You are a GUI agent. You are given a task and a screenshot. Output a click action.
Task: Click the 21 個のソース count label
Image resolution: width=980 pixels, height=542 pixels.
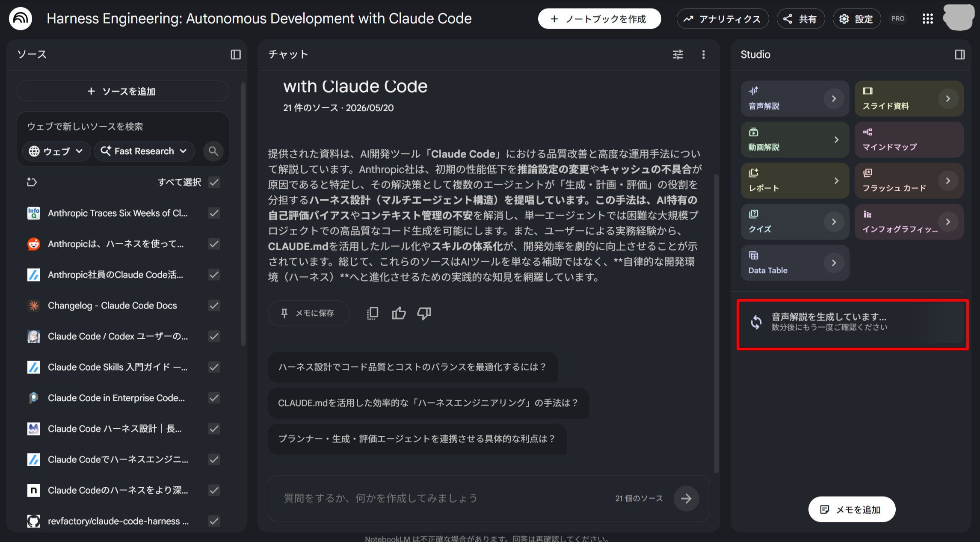coord(639,498)
